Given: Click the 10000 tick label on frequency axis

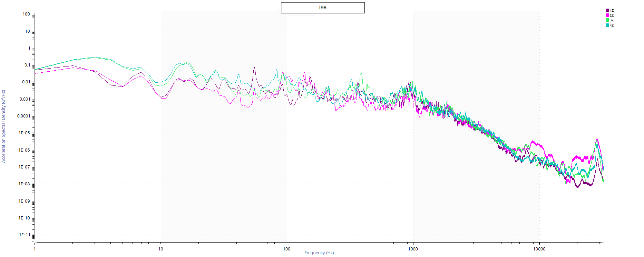Looking at the screenshot, I should [539, 249].
